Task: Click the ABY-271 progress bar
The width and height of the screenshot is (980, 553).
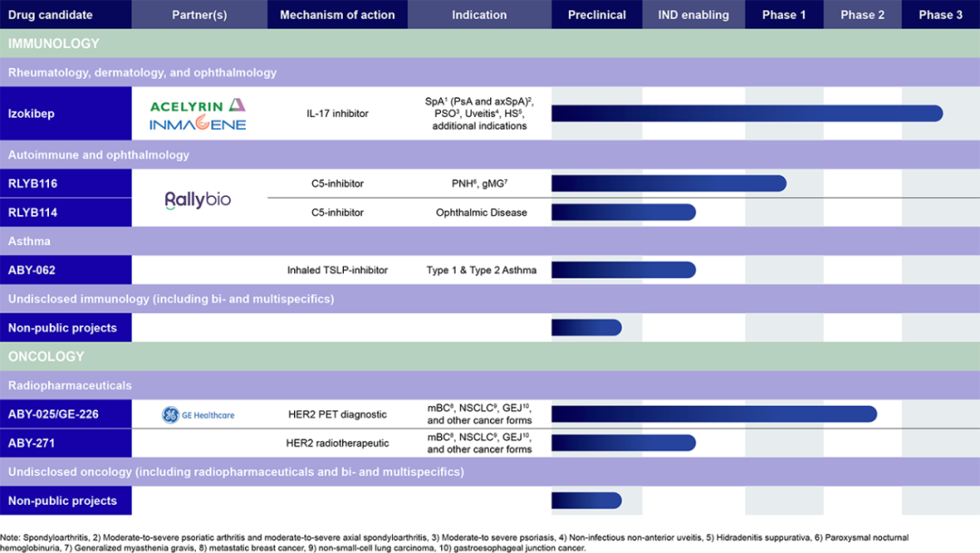Action: (x=622, y=443)
